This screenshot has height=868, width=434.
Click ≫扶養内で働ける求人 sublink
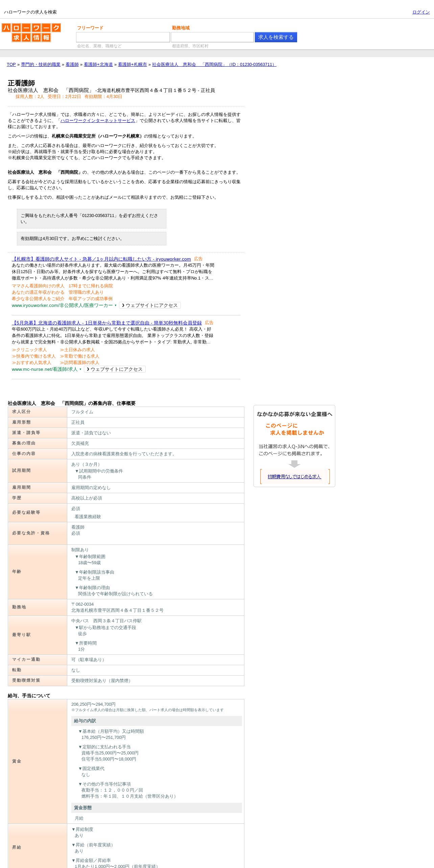tap(33, 356)
